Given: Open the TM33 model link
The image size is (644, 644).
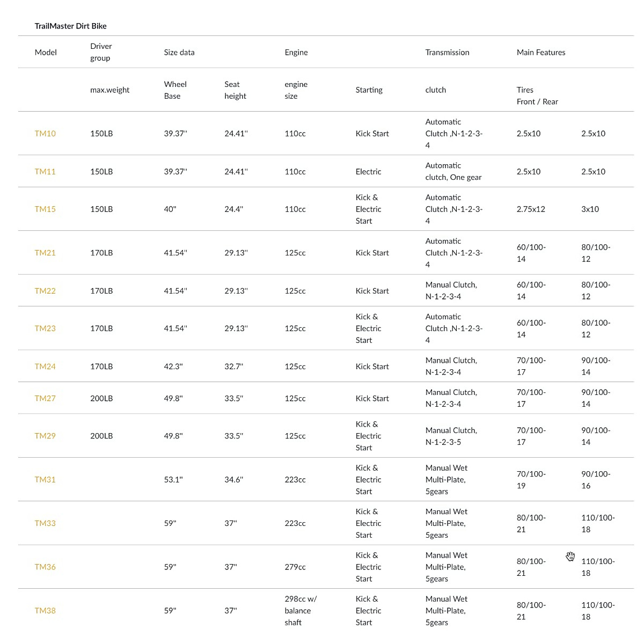Looking at the screenshot, I should (x=45, y=523).
